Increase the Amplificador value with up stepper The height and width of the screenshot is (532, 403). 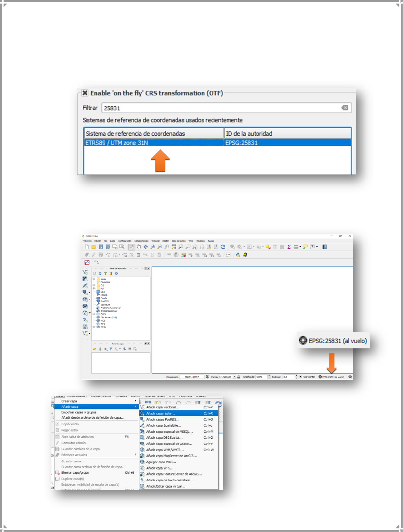tap(269, 376)
